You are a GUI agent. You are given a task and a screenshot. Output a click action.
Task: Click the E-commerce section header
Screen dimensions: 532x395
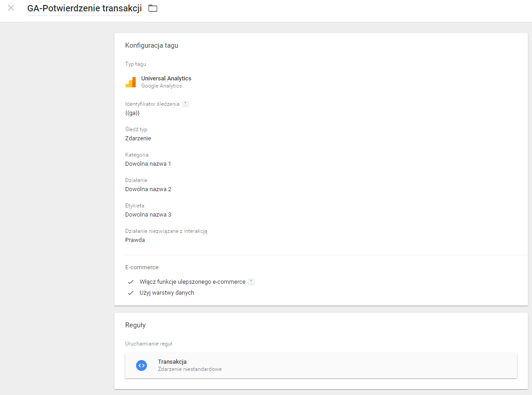click(x=142, y=267)
